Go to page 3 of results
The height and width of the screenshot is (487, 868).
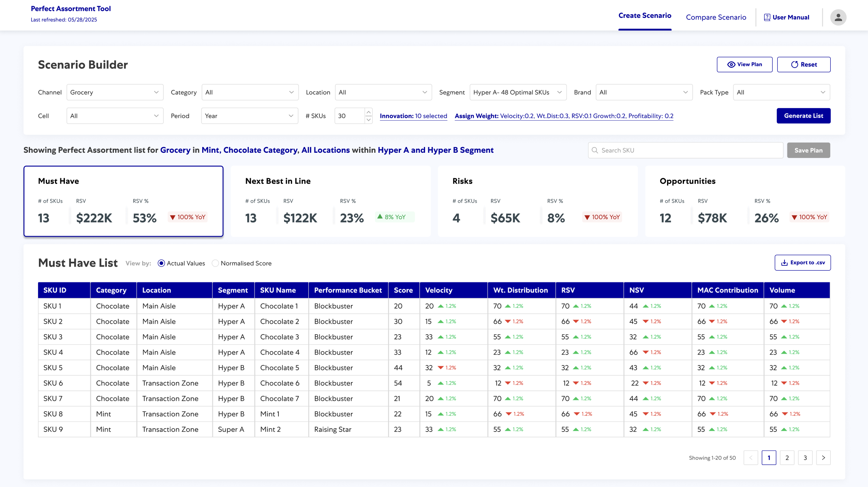pos(805,458)
